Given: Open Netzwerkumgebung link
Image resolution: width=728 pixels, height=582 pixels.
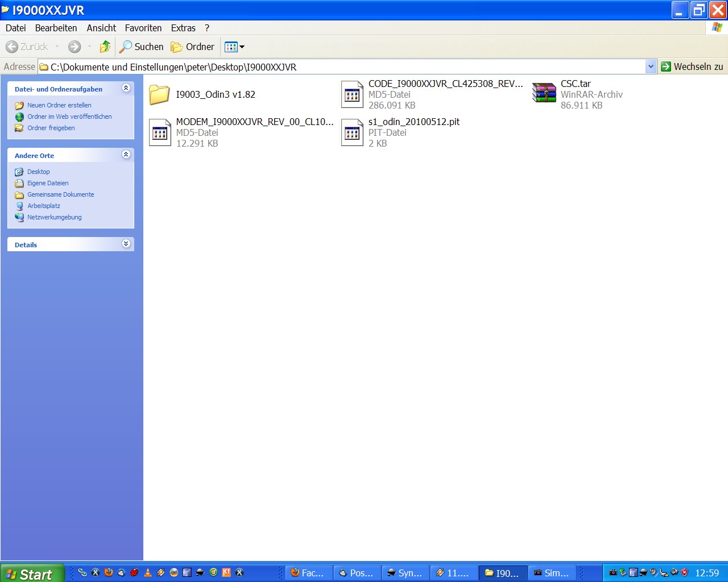Looking at the screenshot, I should point(55,217).
